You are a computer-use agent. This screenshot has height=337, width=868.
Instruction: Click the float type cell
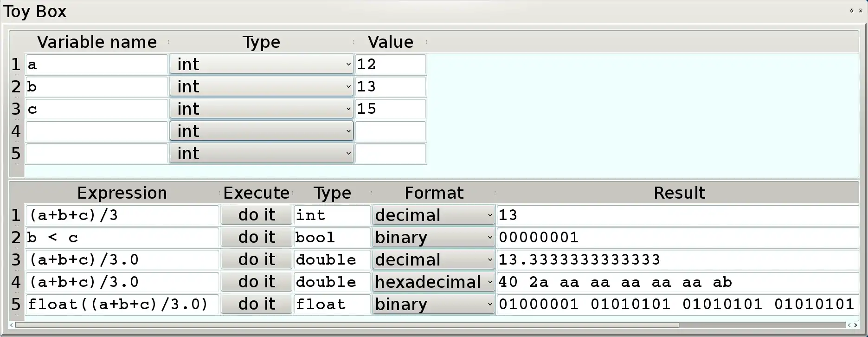coord(332,304)
